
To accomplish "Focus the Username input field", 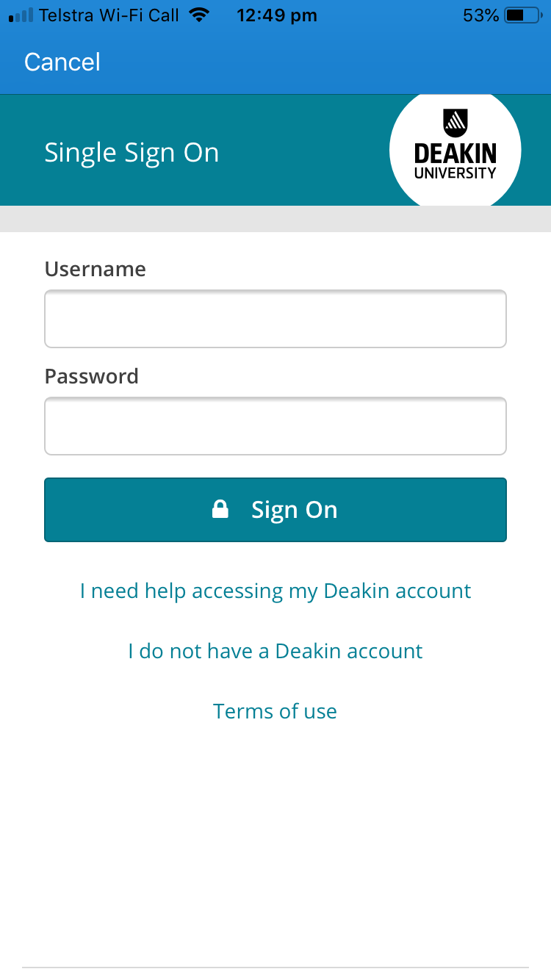I will (275, 319).
